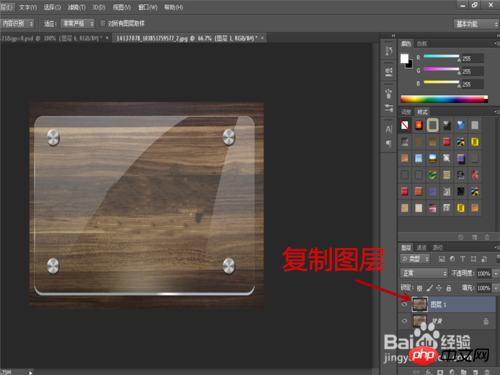Filter layers by pixel image icon
Image resolution: width=500 pixels, height=375 pixels.
(x=442, y=259)
